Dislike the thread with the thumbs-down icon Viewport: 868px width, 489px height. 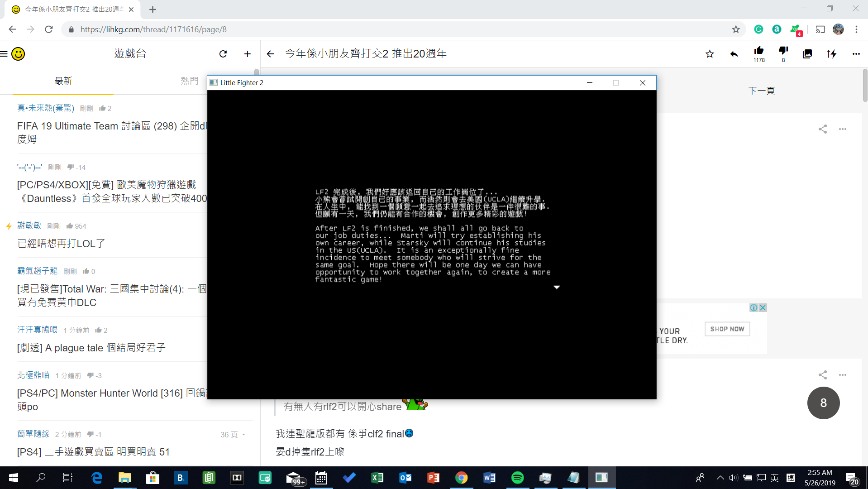point(783,51)
